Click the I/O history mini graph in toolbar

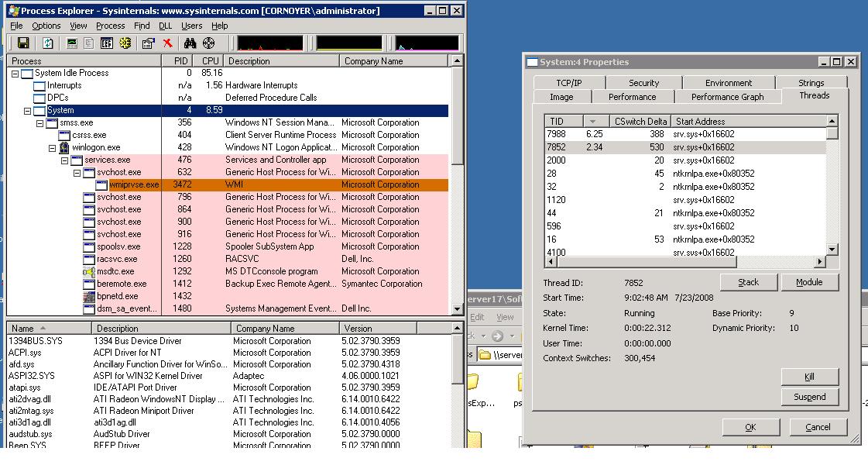pyautogui.click(x=427, y=43)
